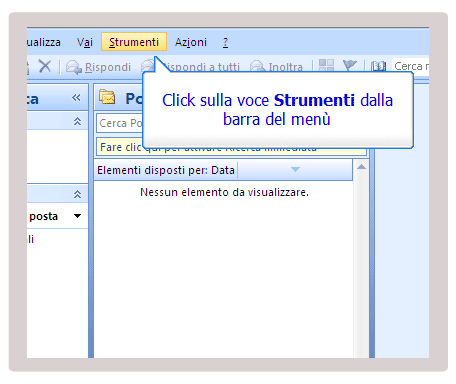This screenshot has width=456, height=384.
Task: Open the Vai menu
Action: [85, 42]
